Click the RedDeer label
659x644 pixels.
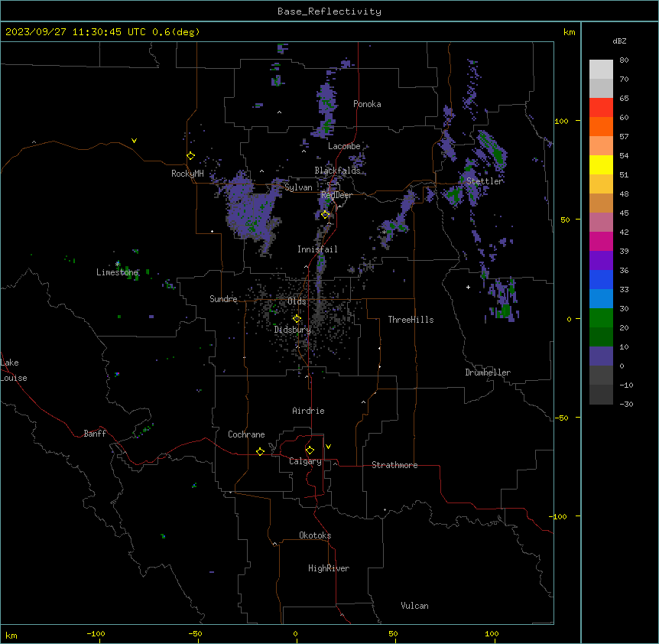tap(336, 195)
